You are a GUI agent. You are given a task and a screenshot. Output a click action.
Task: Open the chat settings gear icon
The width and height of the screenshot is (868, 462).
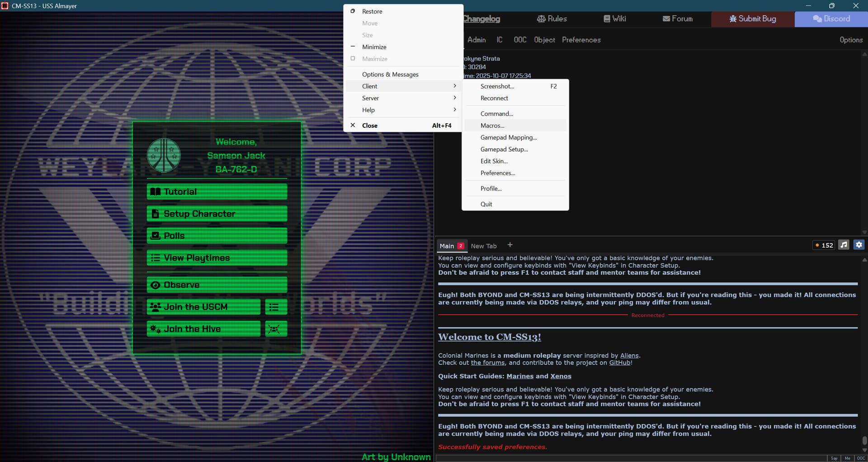(x=859, y=245)
